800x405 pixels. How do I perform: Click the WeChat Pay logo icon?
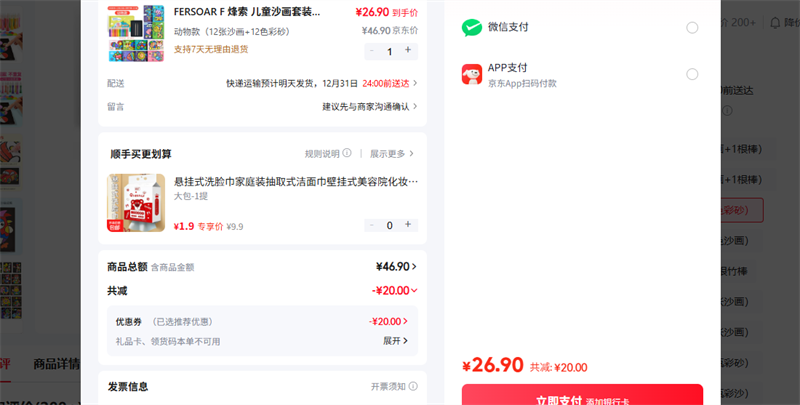[x=472, y=28]
